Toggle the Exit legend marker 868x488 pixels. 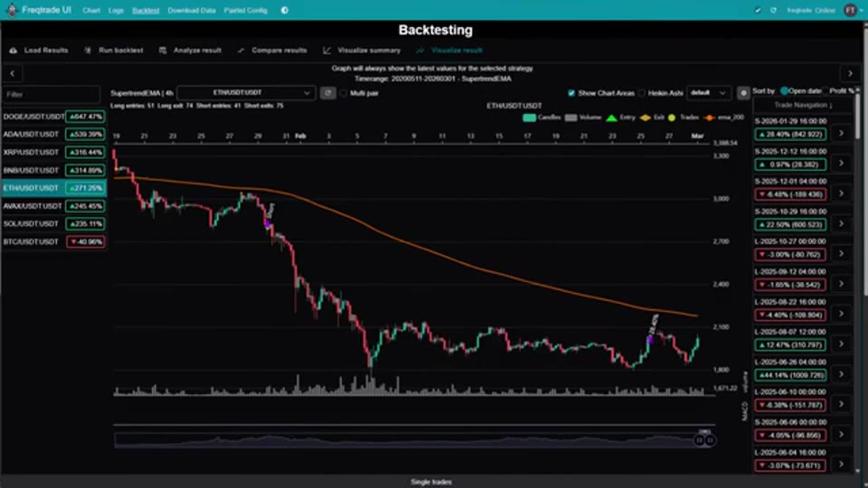tap(652, 117)
